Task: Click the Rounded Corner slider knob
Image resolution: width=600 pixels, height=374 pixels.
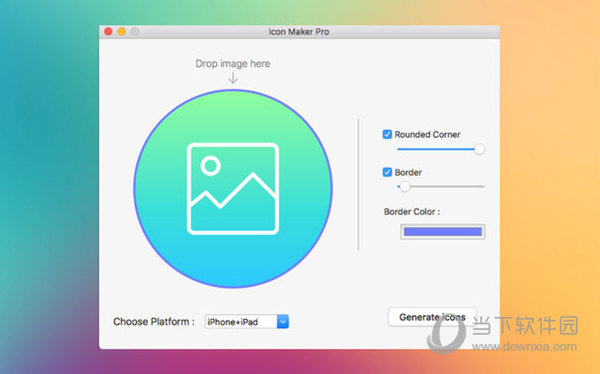Action: pyautogui.click(x=479, y=149)
